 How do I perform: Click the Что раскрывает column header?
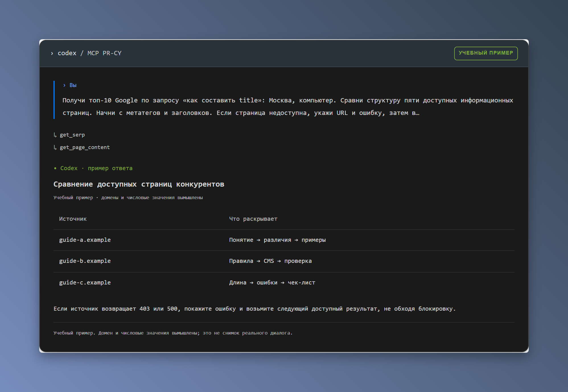[x=253, y=219]
